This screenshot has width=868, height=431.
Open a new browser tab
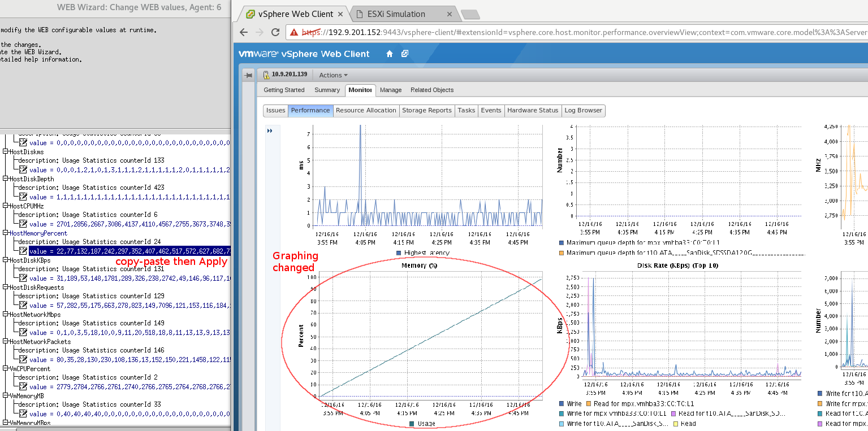click(470, 14)
